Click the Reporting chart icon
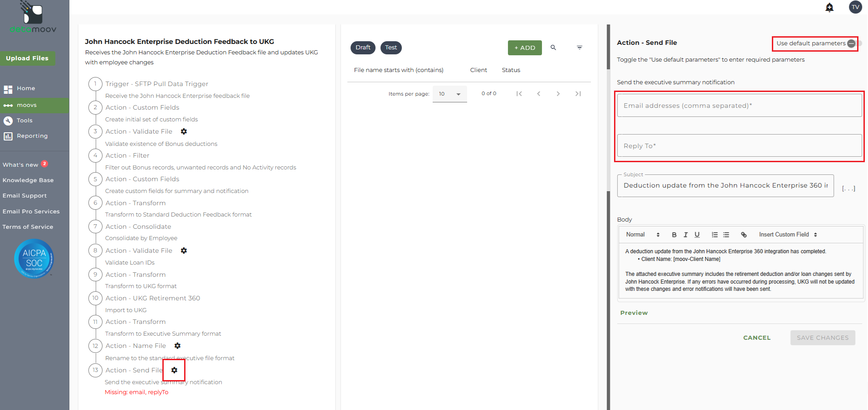This screenshot has height=410, width=868. point(8,136)
